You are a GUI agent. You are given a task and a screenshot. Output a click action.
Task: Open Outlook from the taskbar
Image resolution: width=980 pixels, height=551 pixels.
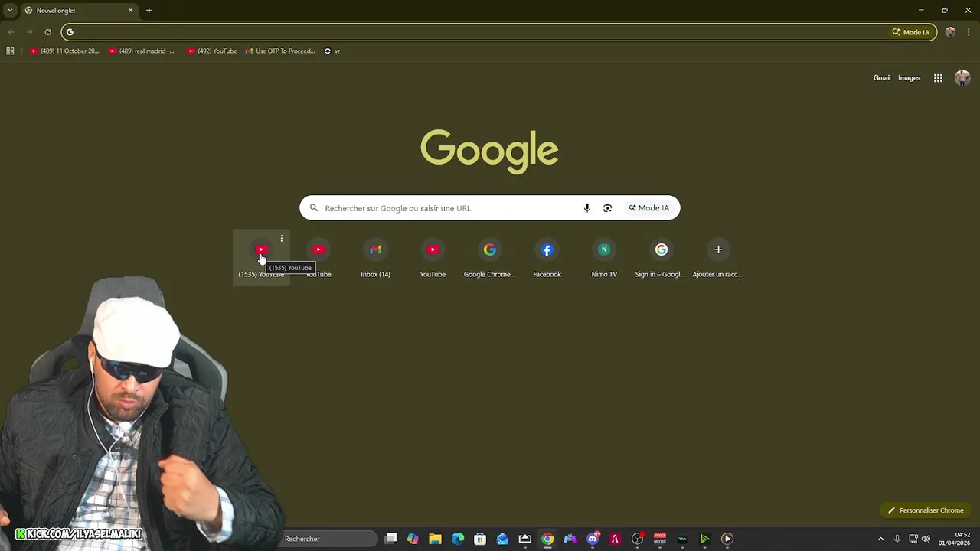[x=502, y=539]
